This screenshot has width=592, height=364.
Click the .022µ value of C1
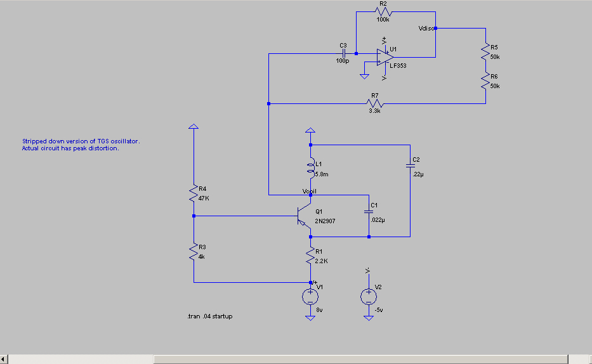(x=378, y=220)
